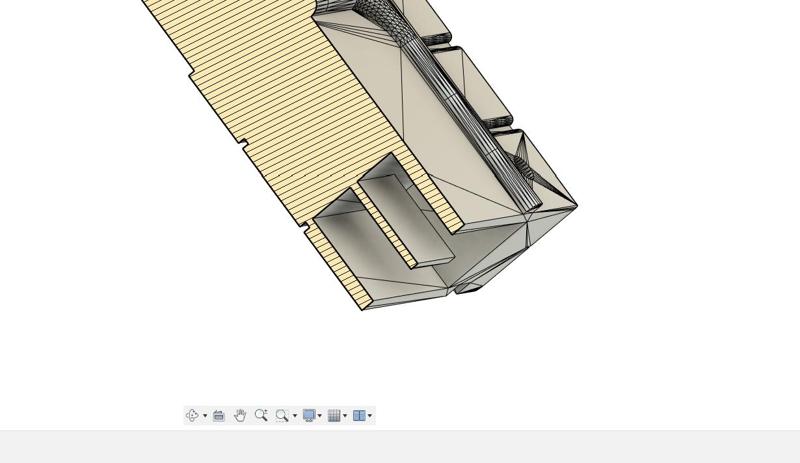Click the Zoom Window fit tool
Viewport: 800px width, 463px height.
pos(282,416)
